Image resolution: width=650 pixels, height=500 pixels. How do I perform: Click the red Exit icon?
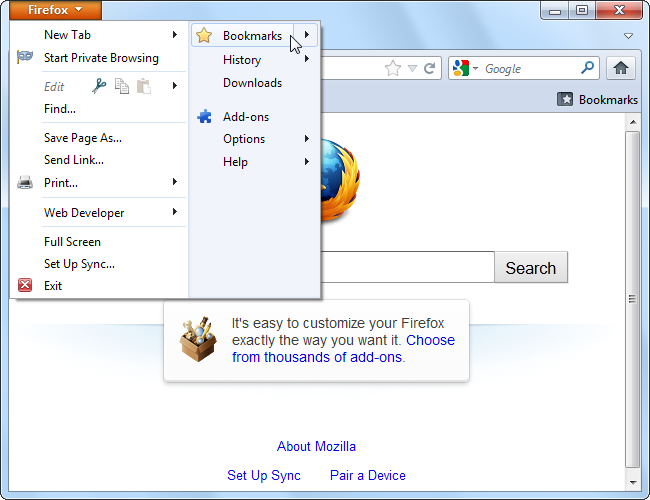coord(25,285)
